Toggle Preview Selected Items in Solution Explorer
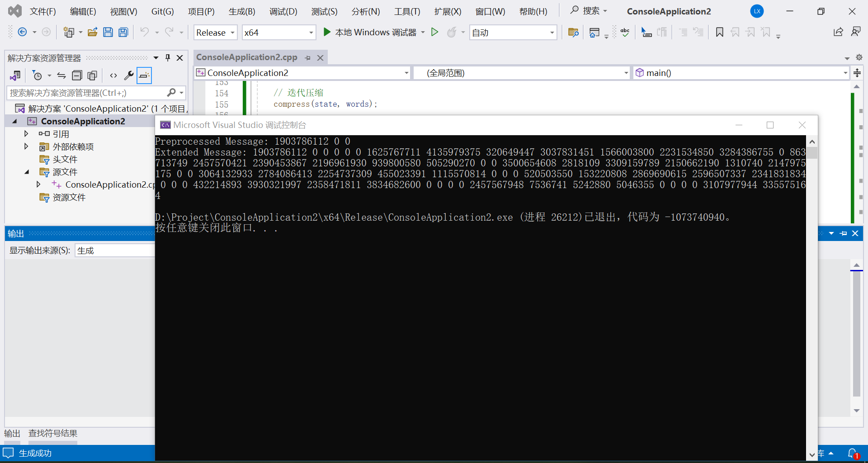This screenshot has width=868, height=463. pos(144,75)
